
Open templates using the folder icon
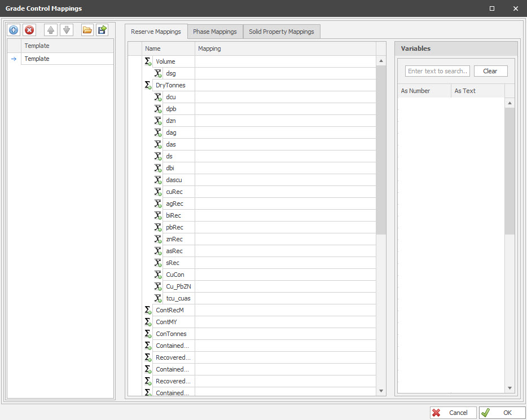[x=87, y=30]
